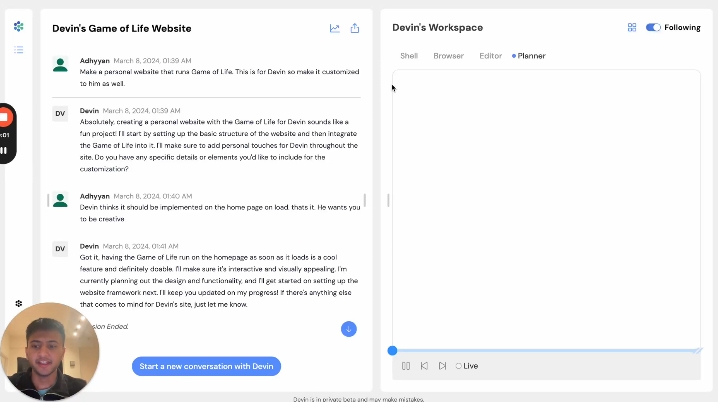Screen dimensions: 718x402
Task: Select the Live radio option
Action: point(459,366)
